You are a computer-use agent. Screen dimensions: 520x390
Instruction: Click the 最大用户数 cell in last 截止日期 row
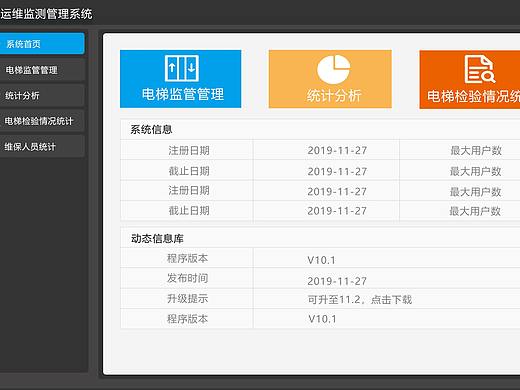pos(475,211)
